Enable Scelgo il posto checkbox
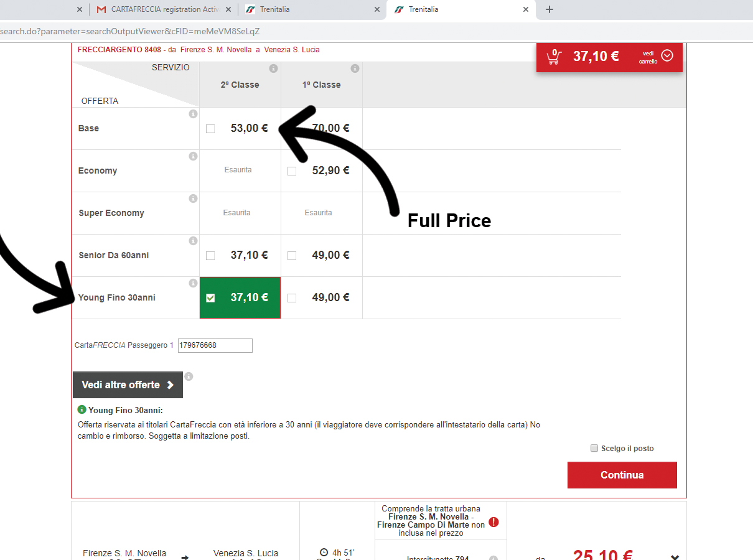This screenshot has height=560, width=753. pos(594,448)
